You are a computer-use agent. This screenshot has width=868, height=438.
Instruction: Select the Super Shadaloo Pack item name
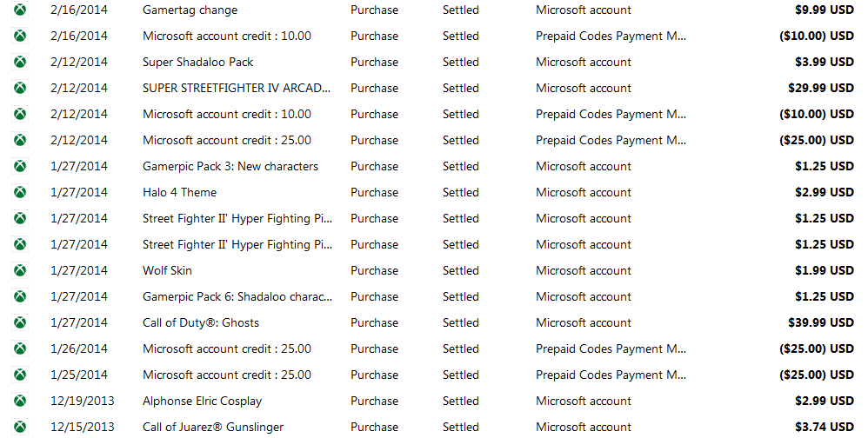197,62
